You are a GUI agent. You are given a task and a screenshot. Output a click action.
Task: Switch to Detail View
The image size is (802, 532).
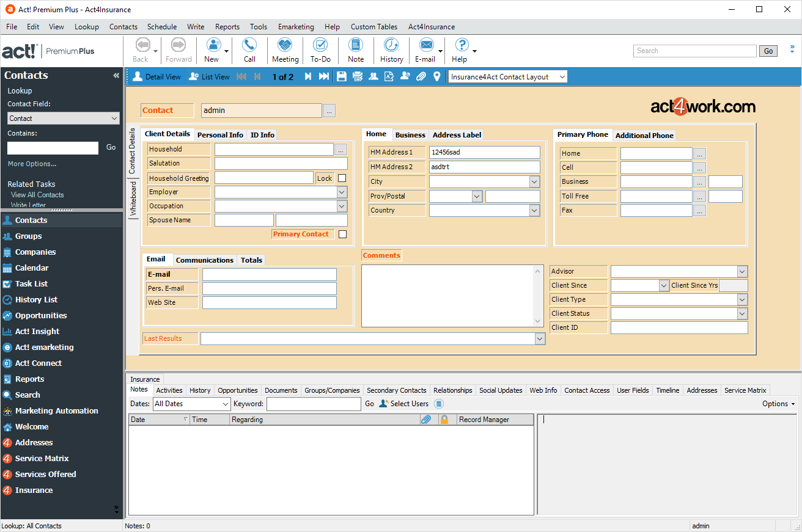point(157,77)
